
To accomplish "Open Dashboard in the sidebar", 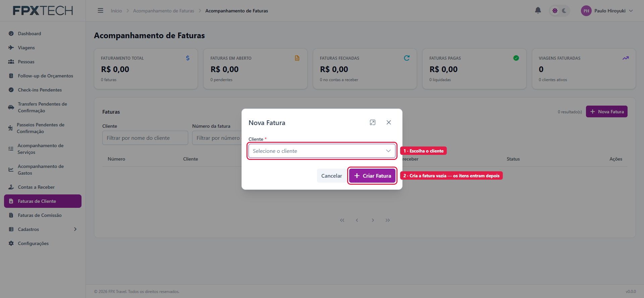I will point(43,34).
